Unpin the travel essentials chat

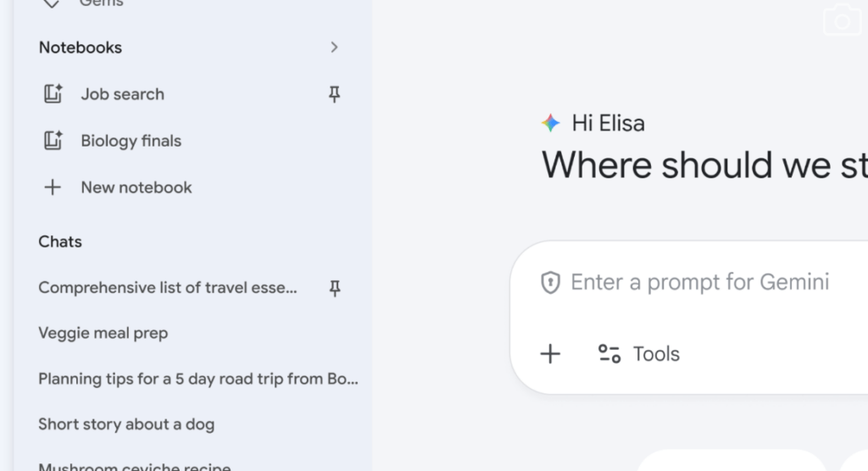334,289
